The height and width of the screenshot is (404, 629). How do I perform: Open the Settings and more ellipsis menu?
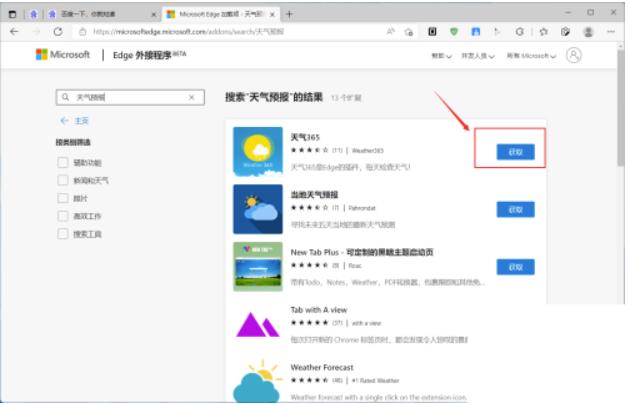coord(611,32)
